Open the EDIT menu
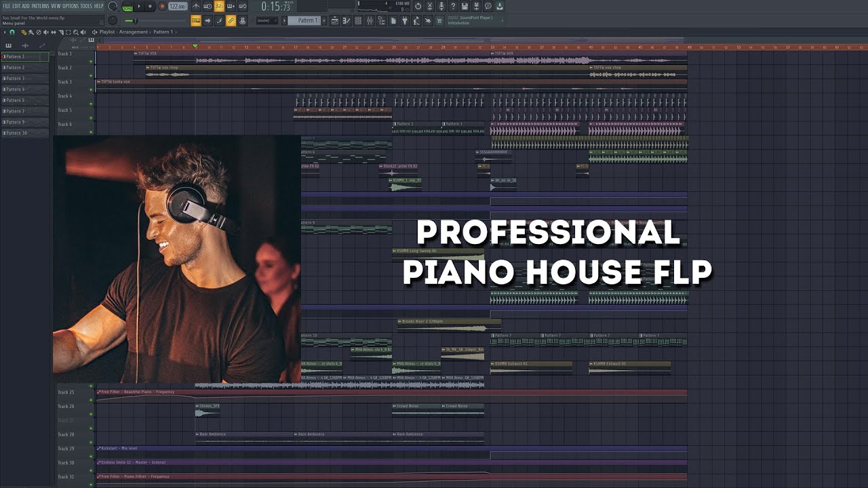The height and width of the screenshot is (488, 868). (x=16, y=6)
